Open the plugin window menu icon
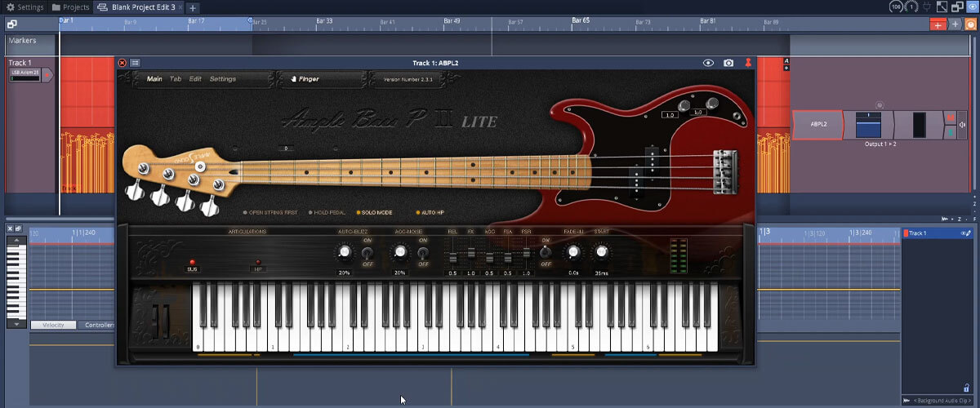980x408 pixels. [136, 63]
